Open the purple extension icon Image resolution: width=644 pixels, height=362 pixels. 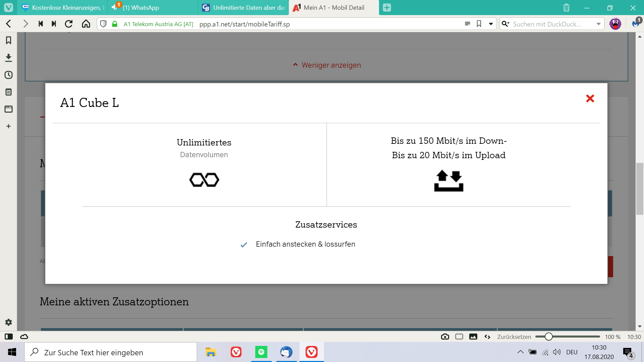tap(615, 24)
